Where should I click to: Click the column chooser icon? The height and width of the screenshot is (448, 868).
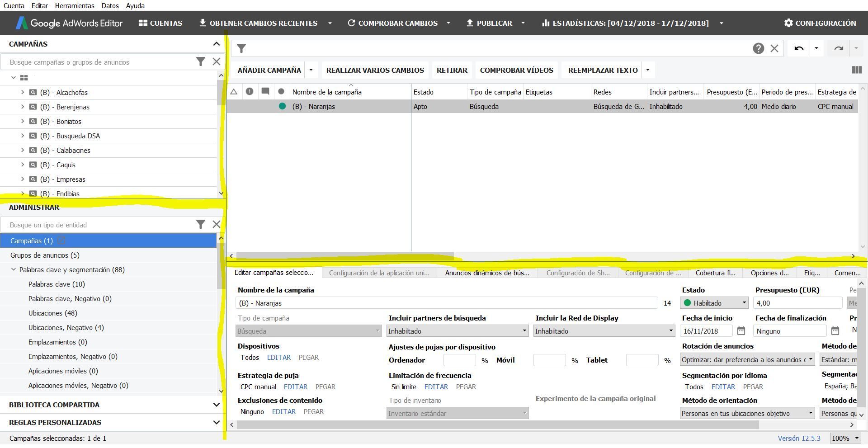tap(856, 70)
